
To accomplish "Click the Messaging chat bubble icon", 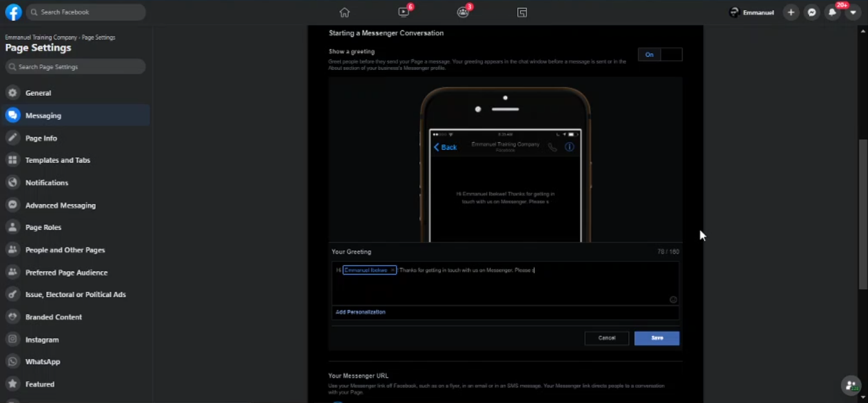I will [x=12, y=116].
